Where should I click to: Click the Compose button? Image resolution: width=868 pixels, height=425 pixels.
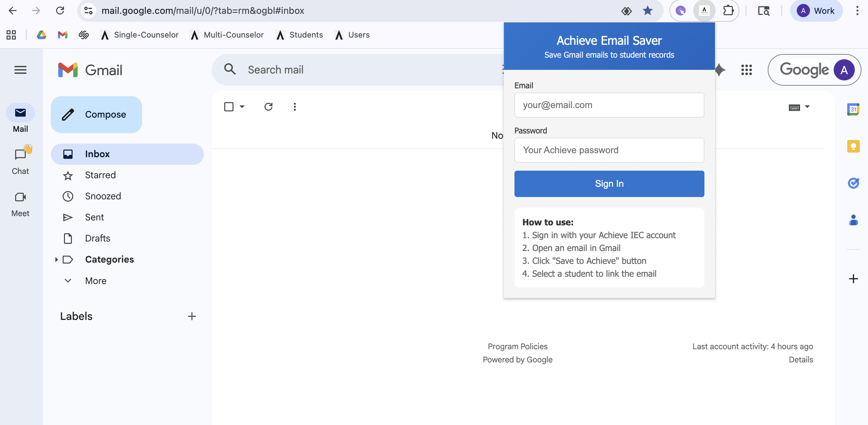96,114
